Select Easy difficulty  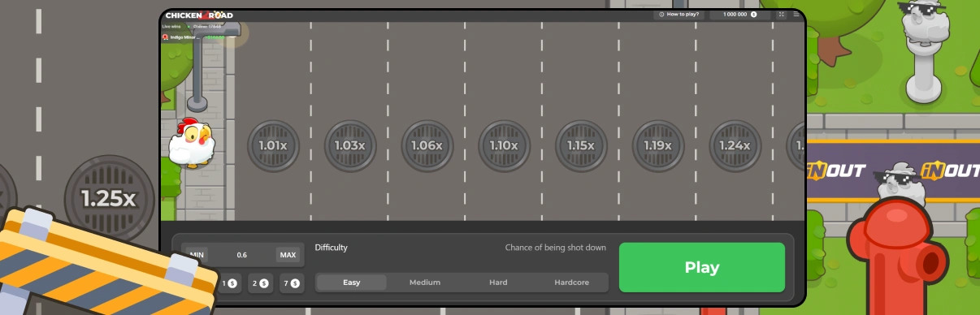click(x=351, y=283)
